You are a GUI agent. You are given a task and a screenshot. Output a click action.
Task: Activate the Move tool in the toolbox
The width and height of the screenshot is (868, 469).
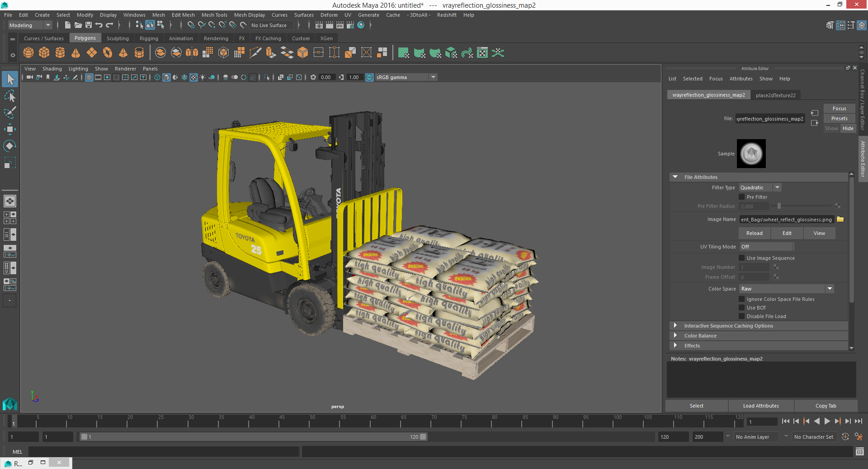[10, 129]
